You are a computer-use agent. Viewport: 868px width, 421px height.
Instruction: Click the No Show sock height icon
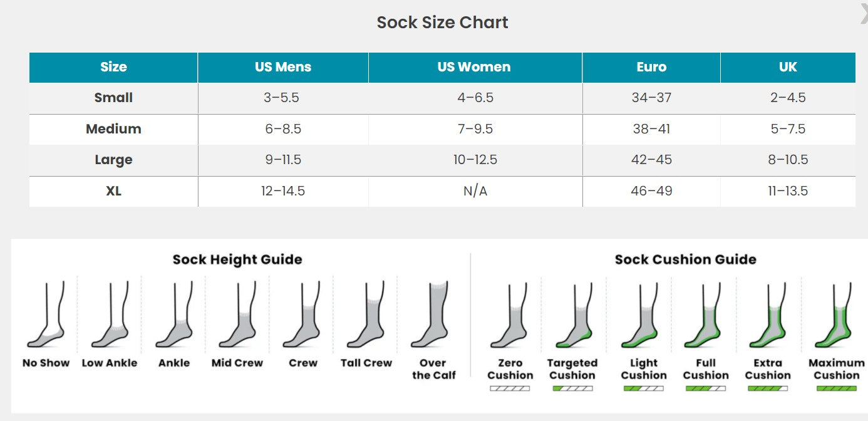pos(46,316)
